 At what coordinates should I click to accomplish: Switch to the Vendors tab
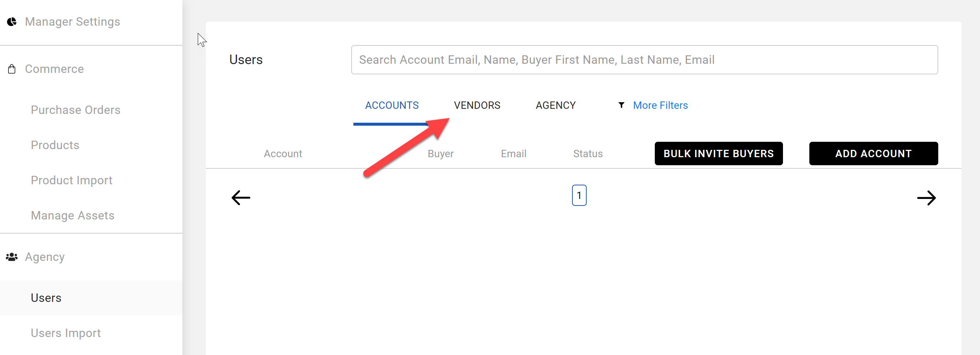pyautogui.click(x=477, y=106)
